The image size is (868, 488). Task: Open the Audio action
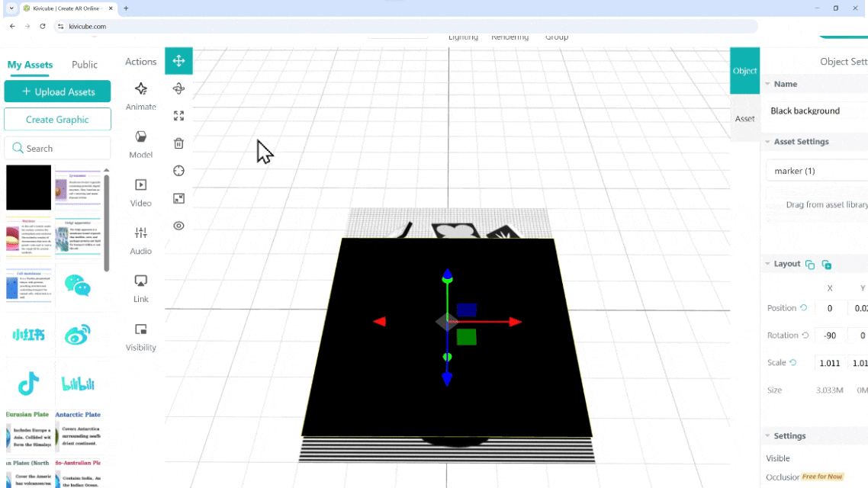tap(141, 239)
